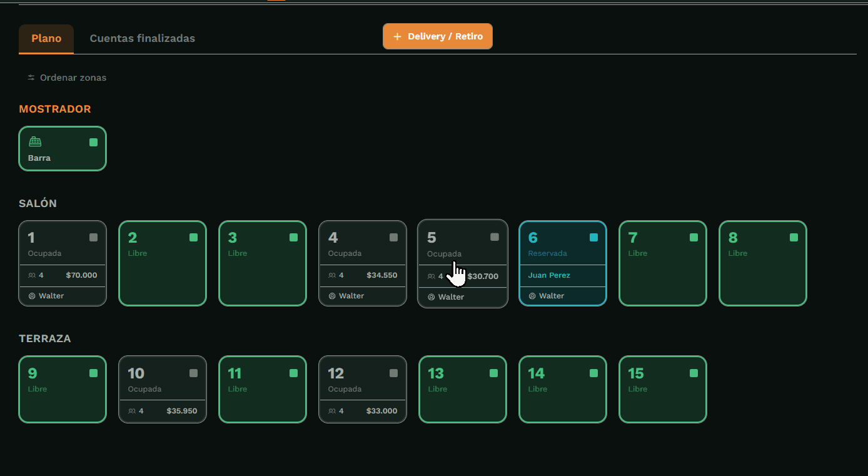868x476 pixels.
Task: Select free table 8
Action: [x=763, y=263]
